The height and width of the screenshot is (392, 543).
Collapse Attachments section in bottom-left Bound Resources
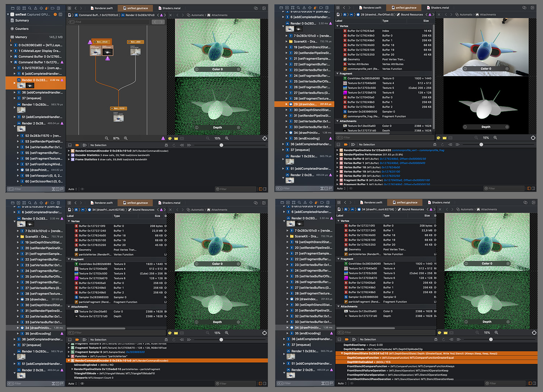coord(69,307)
